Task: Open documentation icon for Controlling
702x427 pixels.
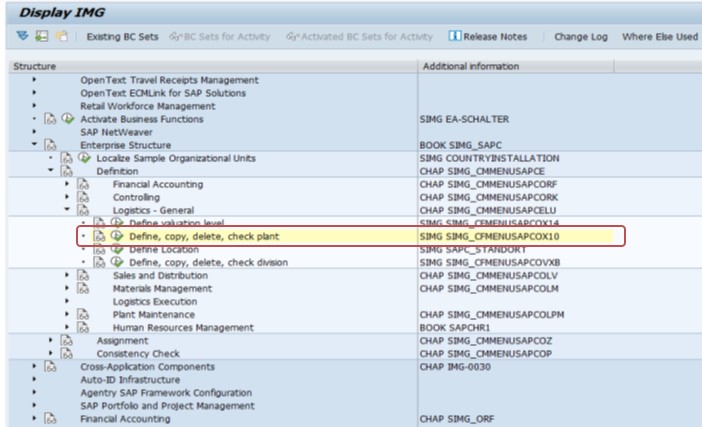Action: 83,197
